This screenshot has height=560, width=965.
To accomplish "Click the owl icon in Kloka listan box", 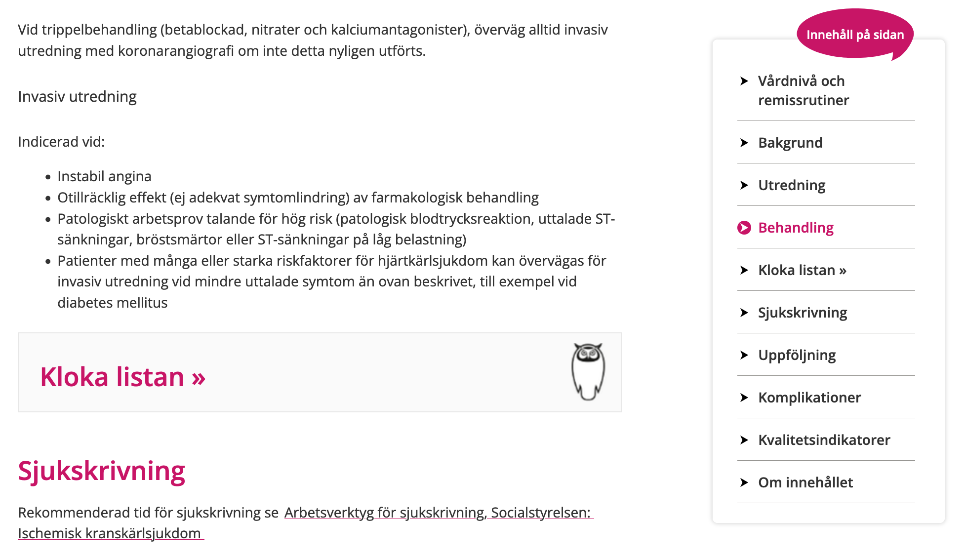I will click(588, 371).
